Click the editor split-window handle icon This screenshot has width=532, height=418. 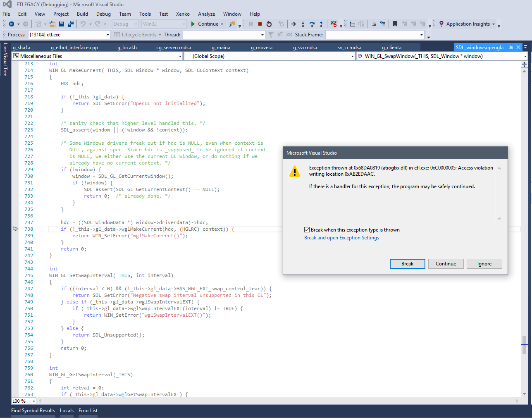coord(524,64)
